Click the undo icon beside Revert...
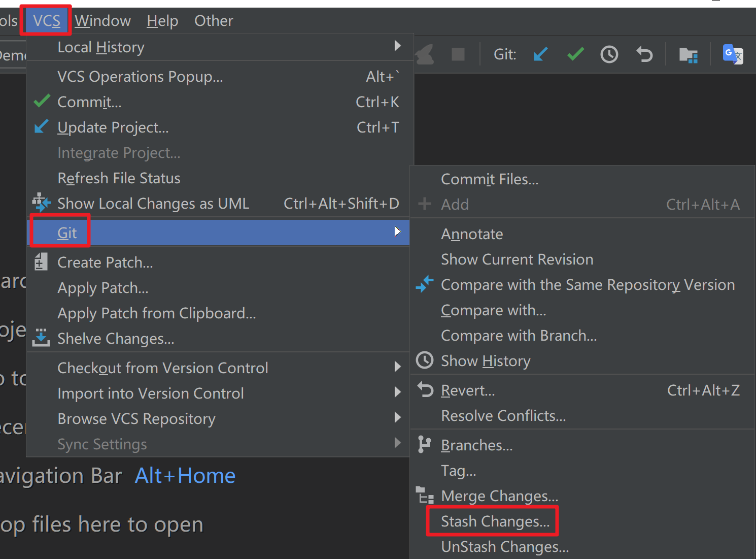Viewport: 756px width, 559px height. 425,389
